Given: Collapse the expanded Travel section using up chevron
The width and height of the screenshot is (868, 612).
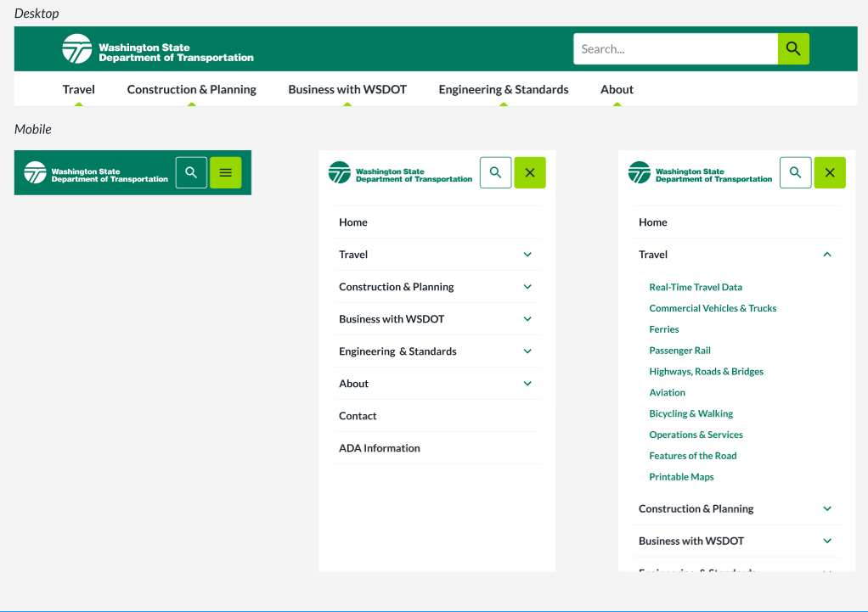Looking at the screenshot, I should click(x=827, y=255).
